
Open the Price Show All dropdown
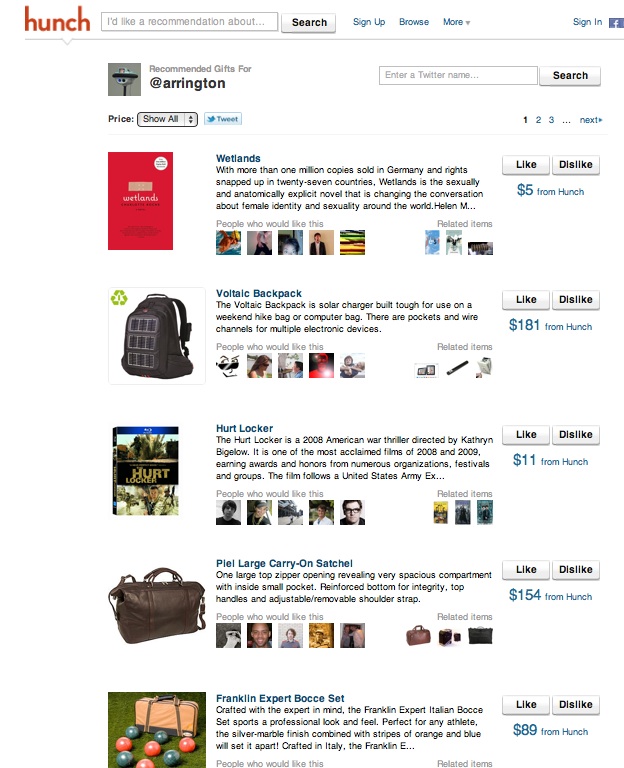(168, 119)
